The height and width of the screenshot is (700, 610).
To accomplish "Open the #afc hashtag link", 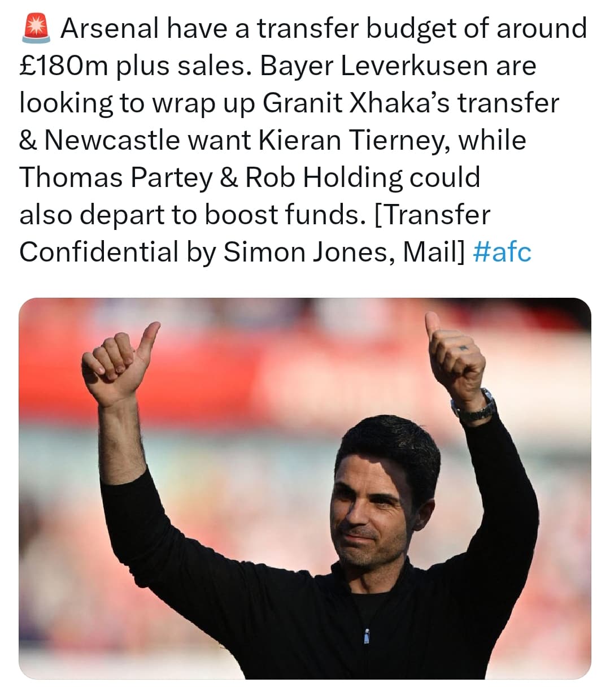I will click(500, 251).
